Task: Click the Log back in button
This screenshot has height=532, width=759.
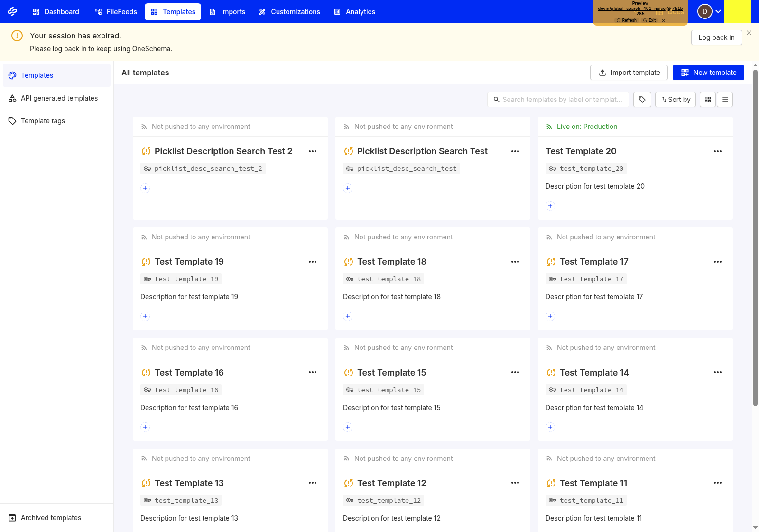Action: [716, 37]
